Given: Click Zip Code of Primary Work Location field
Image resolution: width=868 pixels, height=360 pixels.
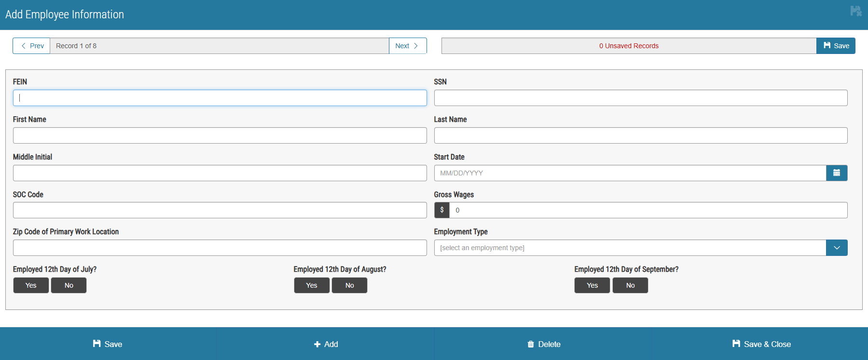Looking at the screenshot, I should coord(220,248).
